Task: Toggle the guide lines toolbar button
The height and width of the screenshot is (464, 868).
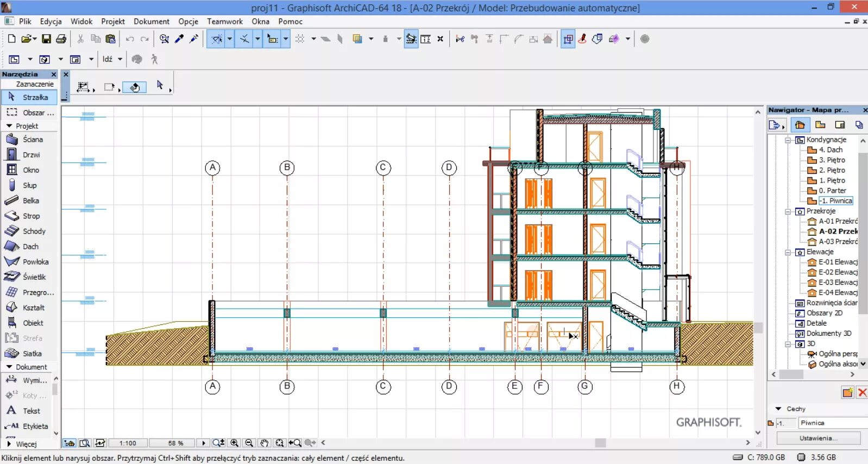Action: pos(217,39)
